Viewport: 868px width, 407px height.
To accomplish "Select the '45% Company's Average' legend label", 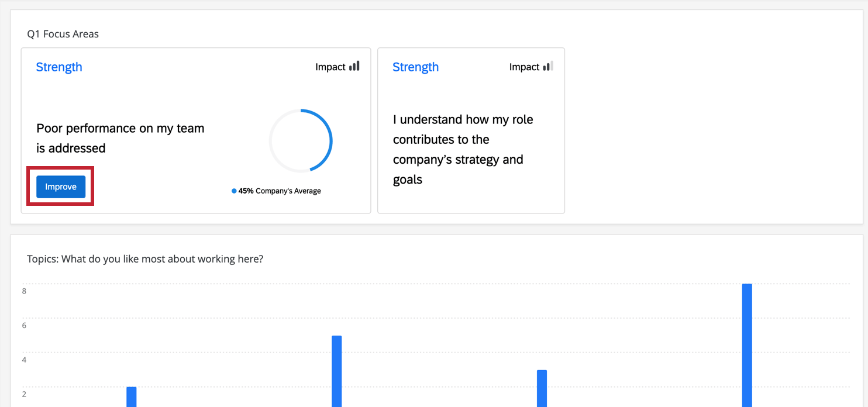I will click(280, 191).
